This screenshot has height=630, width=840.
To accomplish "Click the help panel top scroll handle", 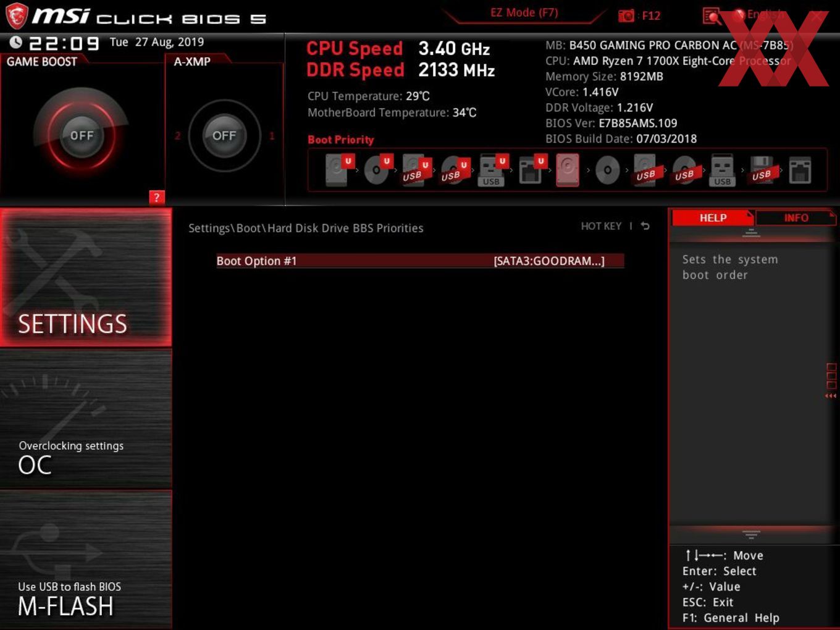I will pos(751,233).
